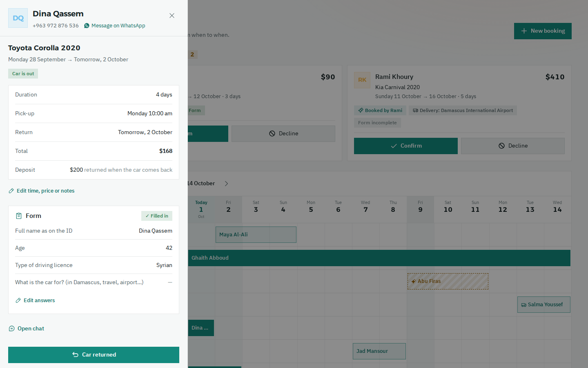This screenshot has height=368, width=588.
Task: Click the Decline button on the $90 booking
Action: [x=283, y=134]
